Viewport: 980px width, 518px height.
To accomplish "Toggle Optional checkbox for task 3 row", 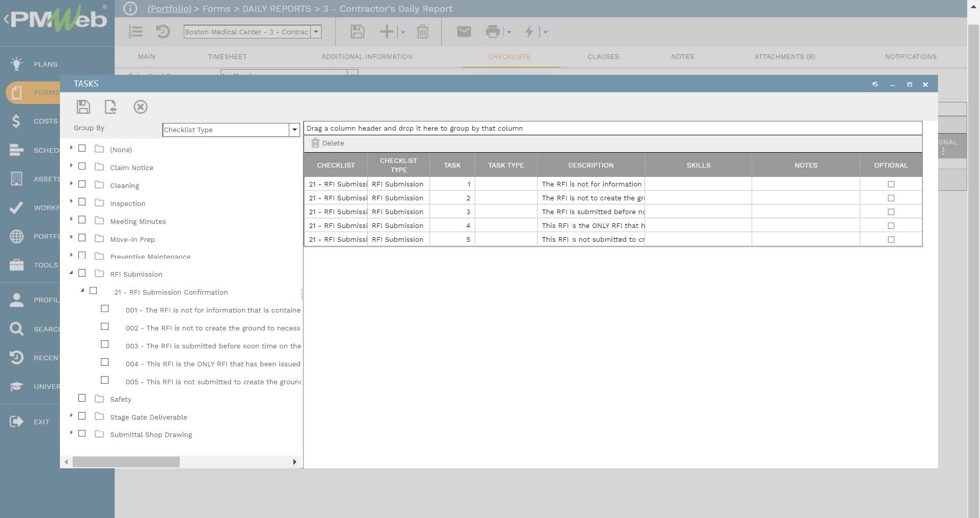I will pos(891,212).
